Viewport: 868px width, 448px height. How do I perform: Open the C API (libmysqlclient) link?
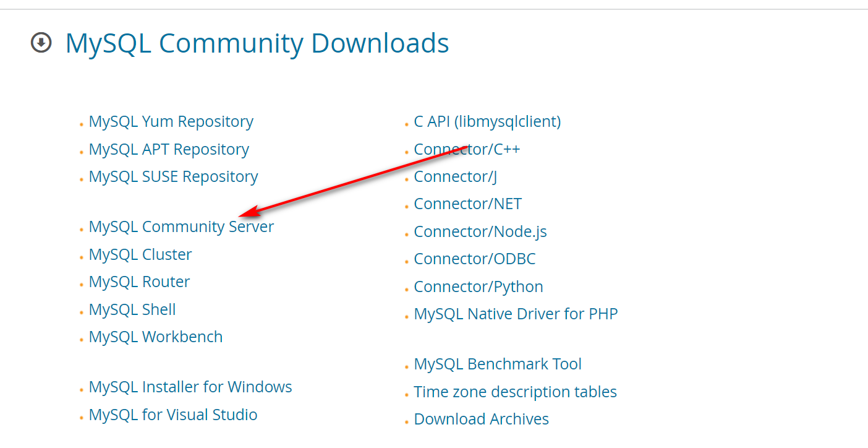click(488, 122)
